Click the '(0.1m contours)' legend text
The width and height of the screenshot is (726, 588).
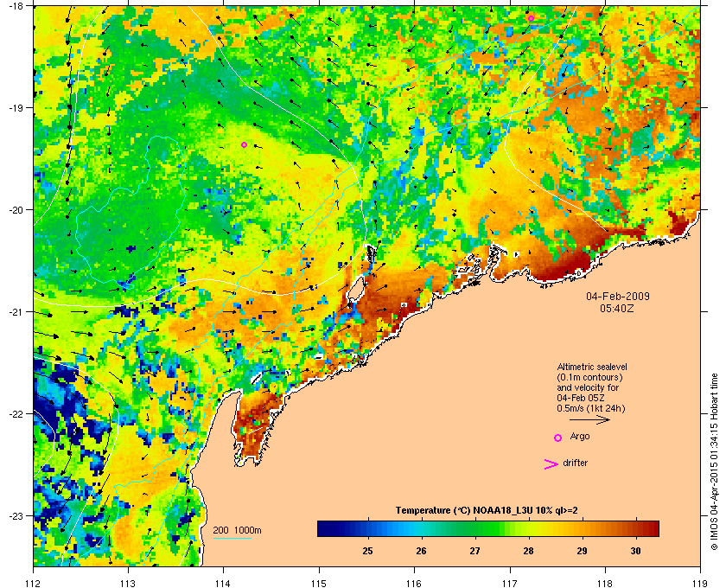pyautogui.click(x=589, y=377)
